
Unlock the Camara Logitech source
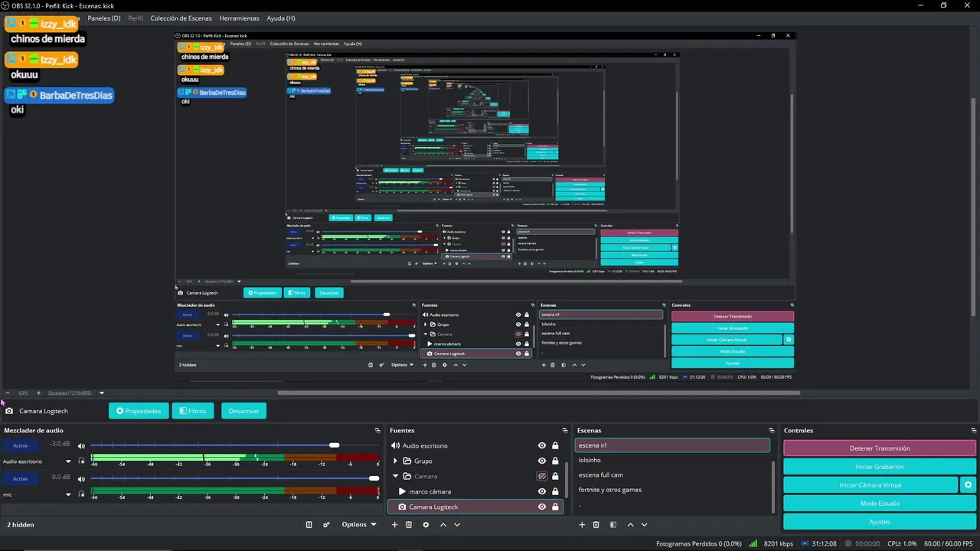pyautogui.click(x=555, y=507)
